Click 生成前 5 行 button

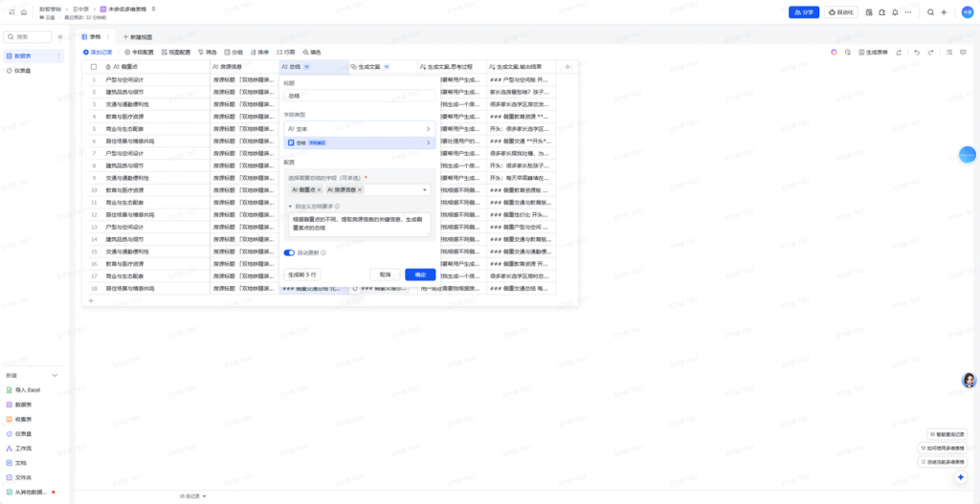tap(302, 274)
